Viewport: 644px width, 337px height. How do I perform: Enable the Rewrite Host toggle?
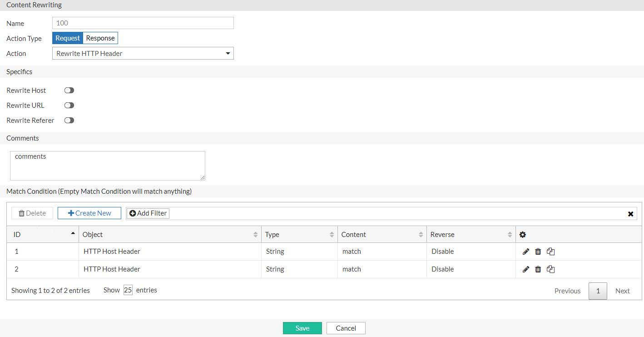coord(69,90)
